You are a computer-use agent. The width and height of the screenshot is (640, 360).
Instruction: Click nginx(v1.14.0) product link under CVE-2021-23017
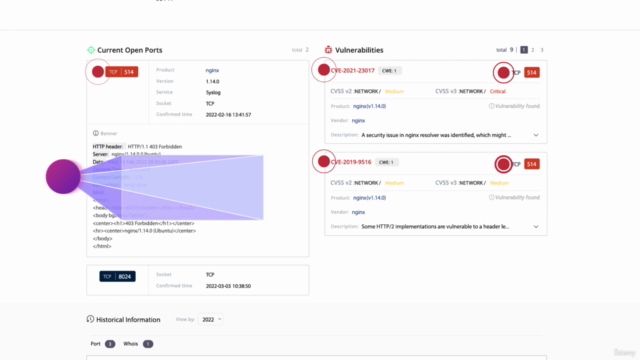click(x=369, y=106)
